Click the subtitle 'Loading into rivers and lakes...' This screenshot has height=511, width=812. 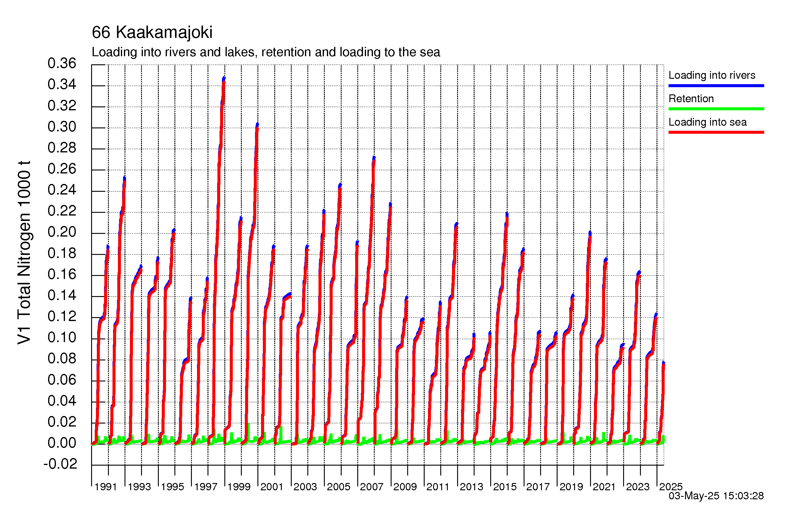266,52
